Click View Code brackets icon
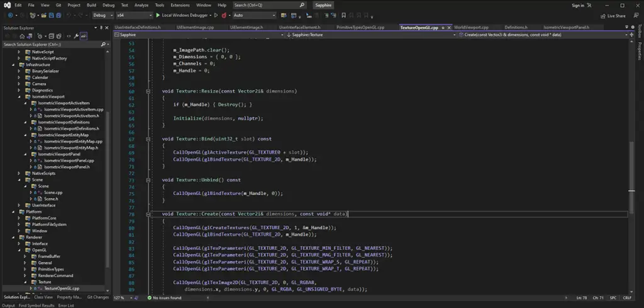Screen dimensions: 644x308 pos(69,36)
